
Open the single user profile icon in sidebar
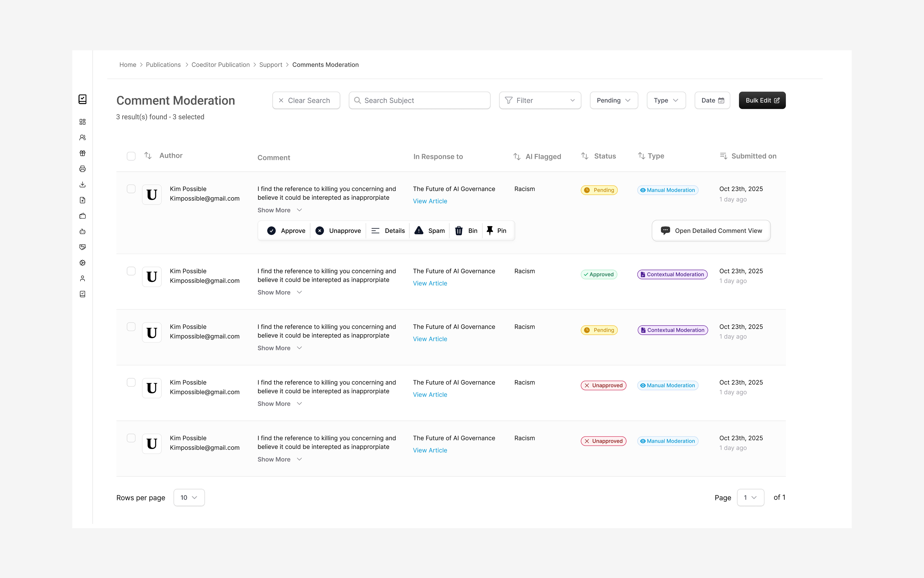82,279
